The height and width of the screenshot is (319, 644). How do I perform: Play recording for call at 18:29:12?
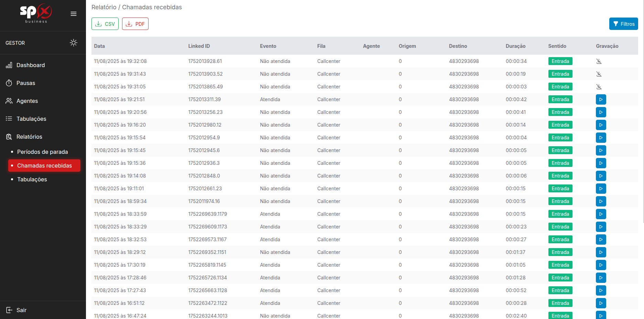[x=601, y=252]
